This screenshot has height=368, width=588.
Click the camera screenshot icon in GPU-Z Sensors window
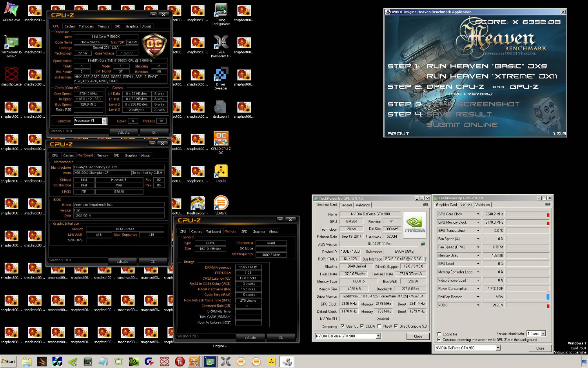(548, 204)
